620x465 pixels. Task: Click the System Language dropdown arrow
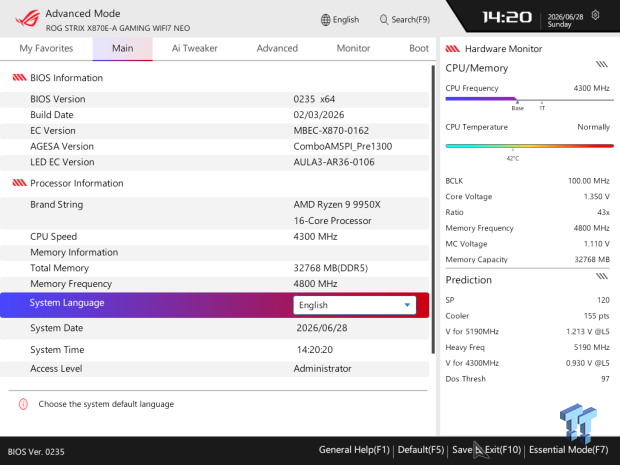(407, 305)
